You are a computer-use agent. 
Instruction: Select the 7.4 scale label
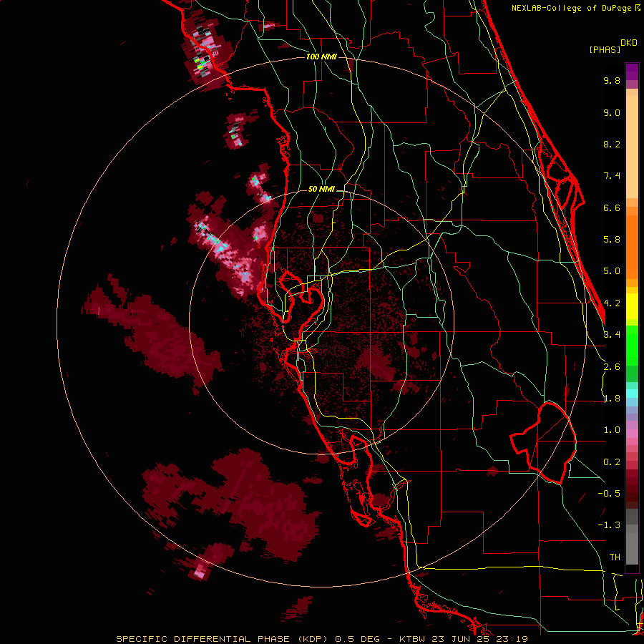pyautogui.click(x=612, y=176)
